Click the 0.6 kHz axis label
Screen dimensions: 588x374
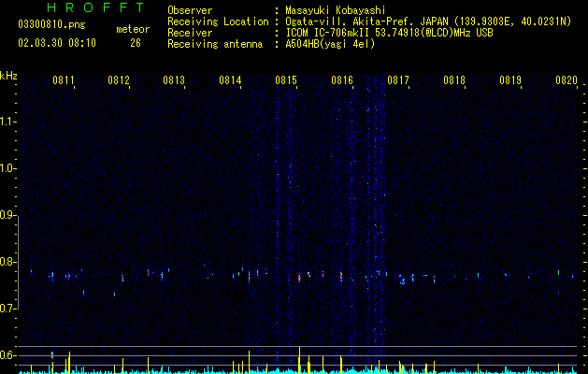point(7,355)
